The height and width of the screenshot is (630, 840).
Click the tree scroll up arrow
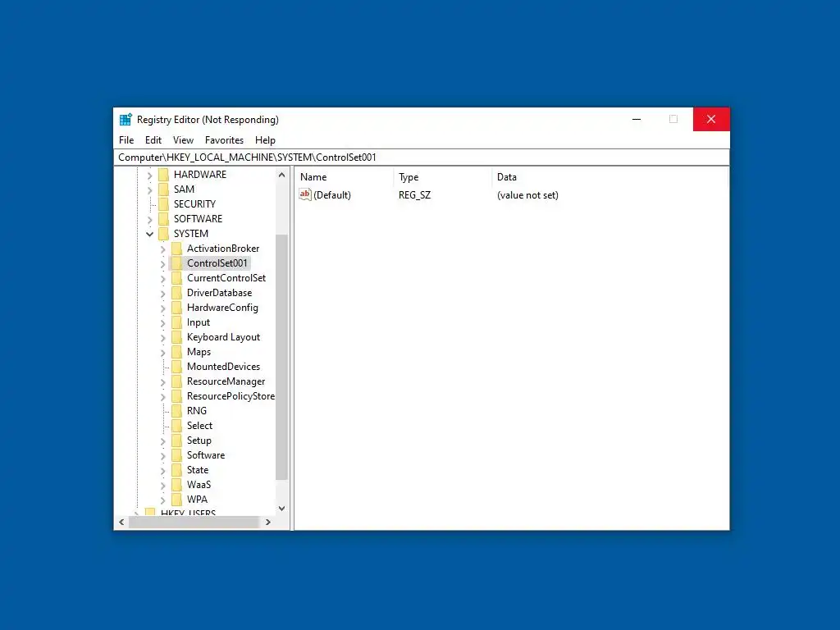click(282, 175)
